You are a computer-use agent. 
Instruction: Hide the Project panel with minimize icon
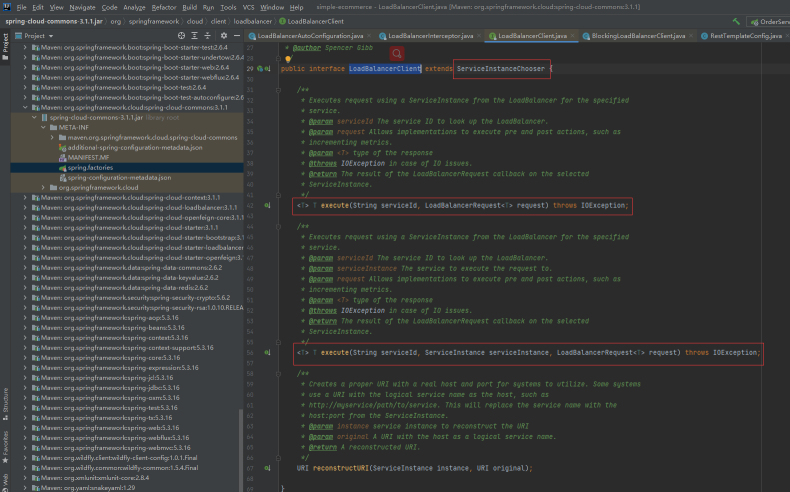tap(238, 35)
